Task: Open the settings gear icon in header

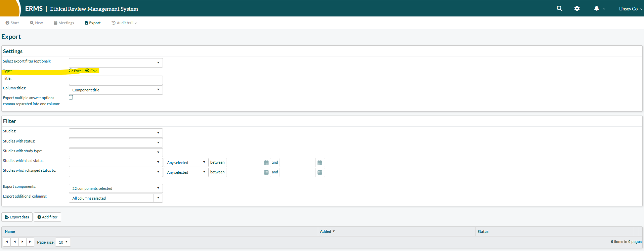Action: (x=577, y=8)
